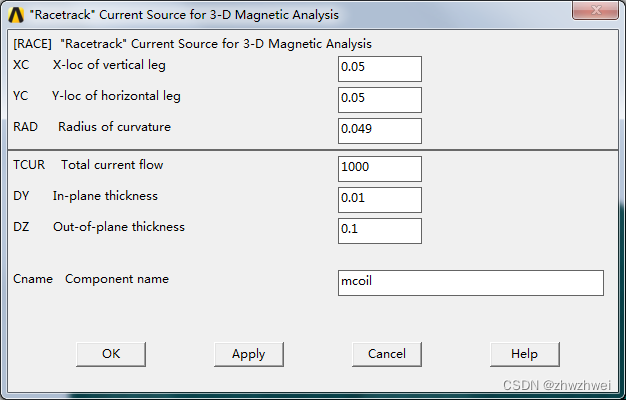Viewport: 626px width, 400px height.
Task: Click the "X-loc of vertical leg" label
Action: 109,65
